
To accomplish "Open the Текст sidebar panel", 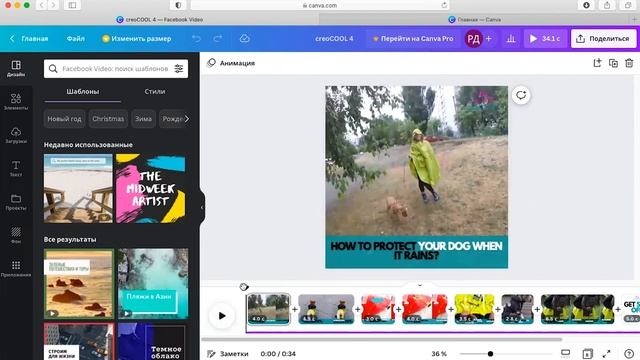I will pyautogui.click(x=16, y=169).
